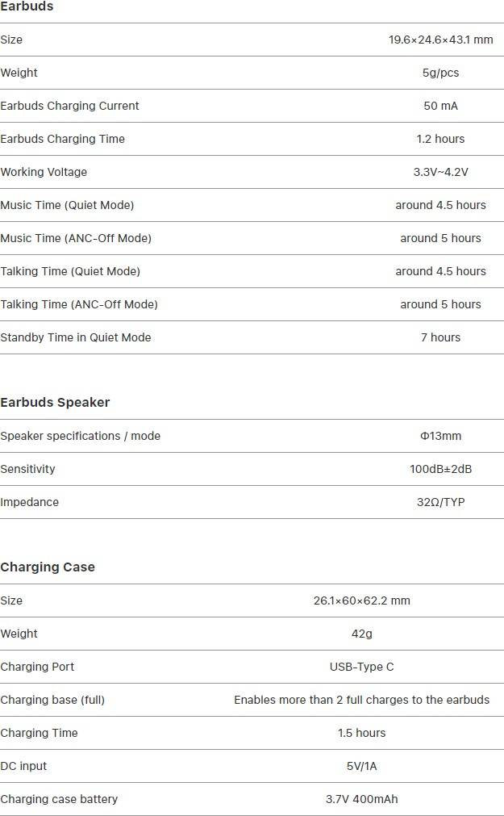Select the earbuds size value 19.6×24.6×43.1 mm
Image resolution: width=504 pixels, height=816 pixels.
tap(440, 40)
